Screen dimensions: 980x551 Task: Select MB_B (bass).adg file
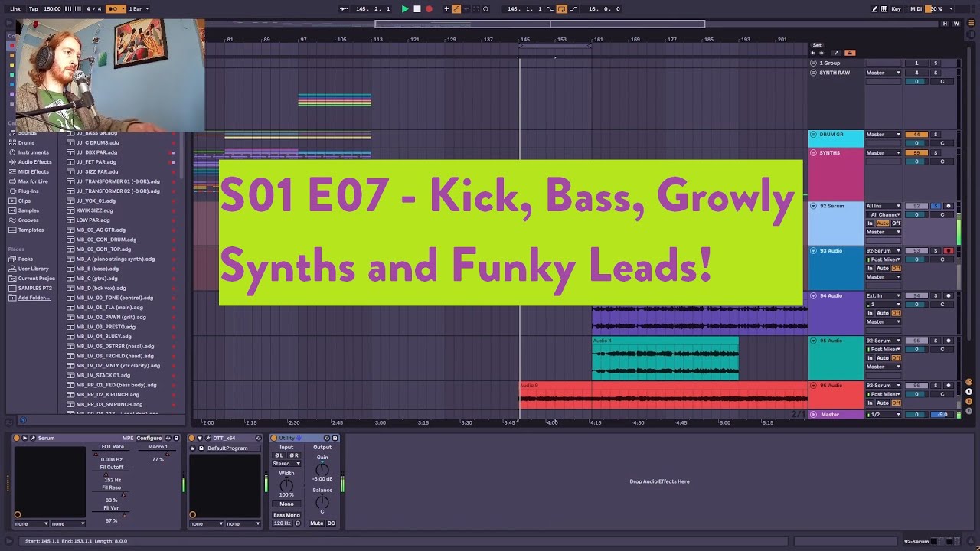97,269
